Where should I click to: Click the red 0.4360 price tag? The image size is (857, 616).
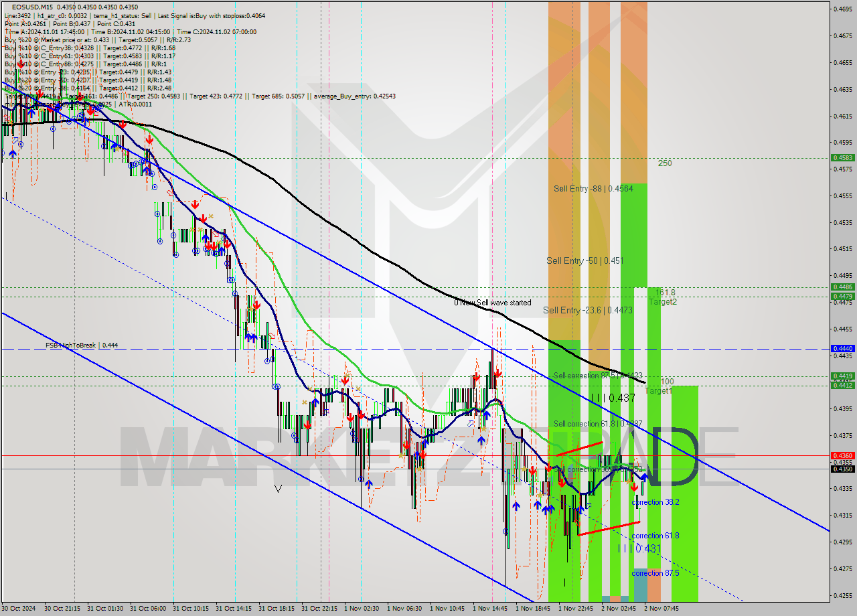click(842, 455)
